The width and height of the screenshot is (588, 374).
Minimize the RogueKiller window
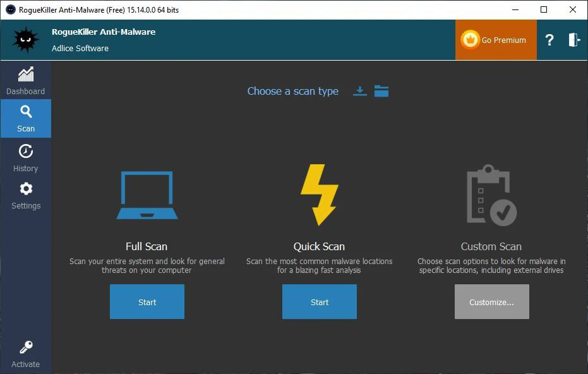515,9
